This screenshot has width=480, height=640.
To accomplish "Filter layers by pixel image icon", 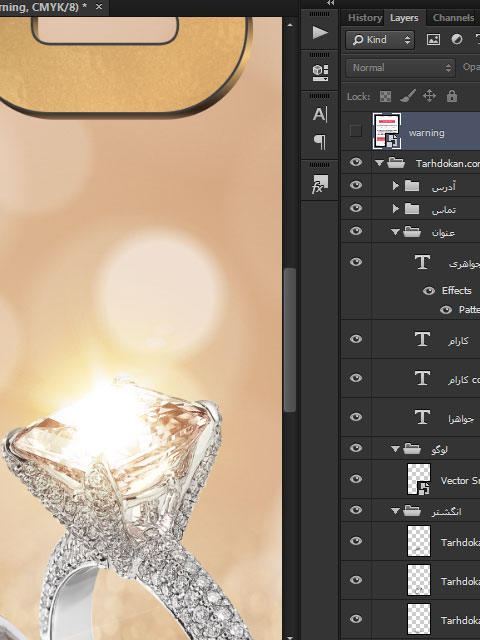I will click(433, 40).
